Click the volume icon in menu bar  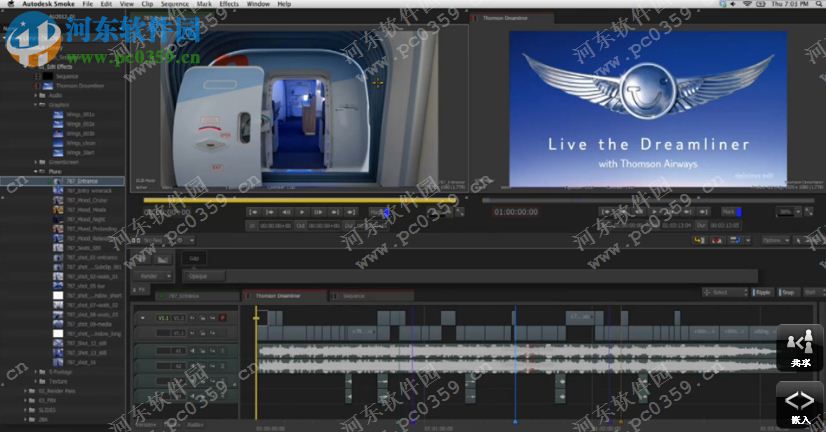733,4
